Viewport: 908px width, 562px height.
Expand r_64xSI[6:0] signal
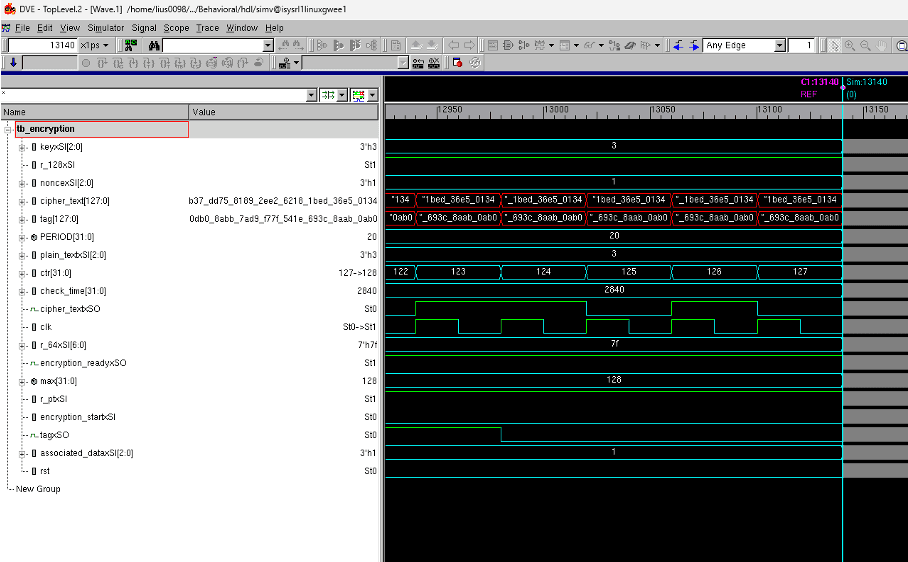[x=22, y=346]
